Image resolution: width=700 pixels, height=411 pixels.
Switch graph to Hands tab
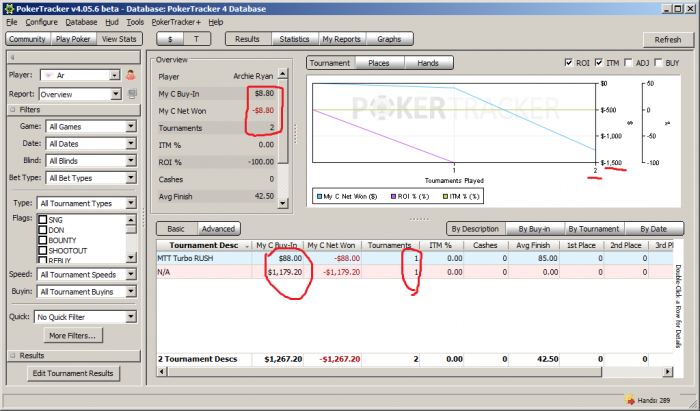[428, 63]
